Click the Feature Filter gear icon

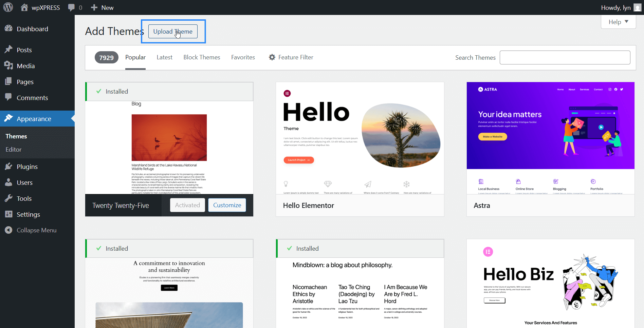click(272, 57)
